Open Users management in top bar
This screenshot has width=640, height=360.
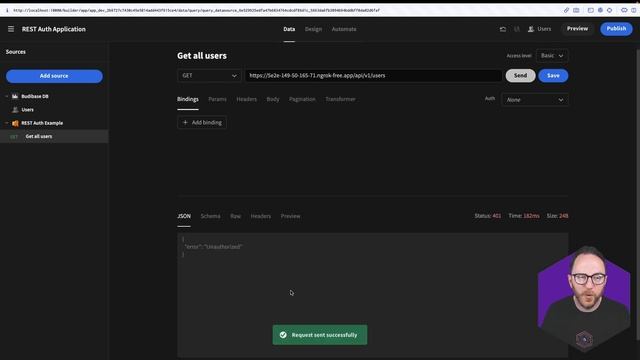539,29
